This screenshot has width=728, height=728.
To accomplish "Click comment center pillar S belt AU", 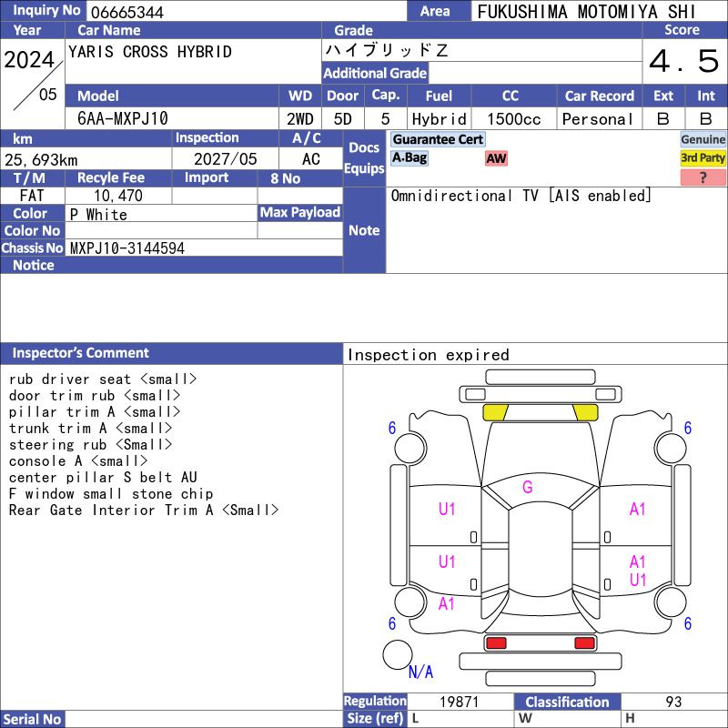I will pos(103,477).
